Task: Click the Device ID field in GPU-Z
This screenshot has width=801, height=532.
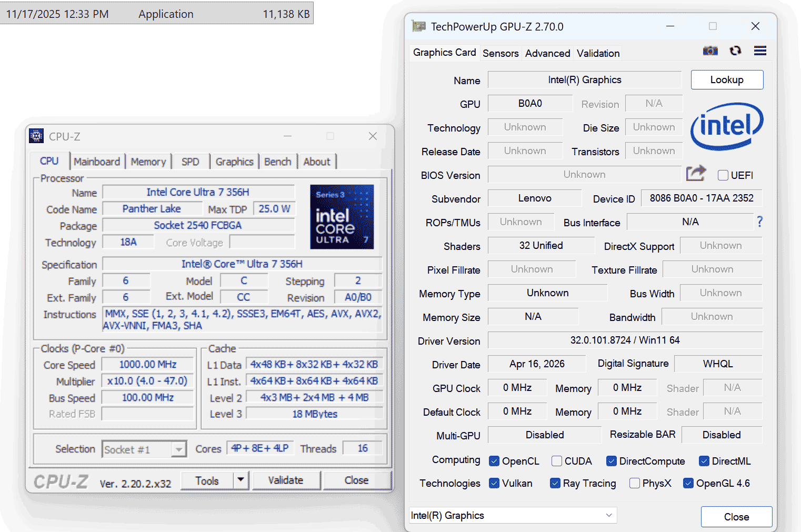Action: point(702,198)
